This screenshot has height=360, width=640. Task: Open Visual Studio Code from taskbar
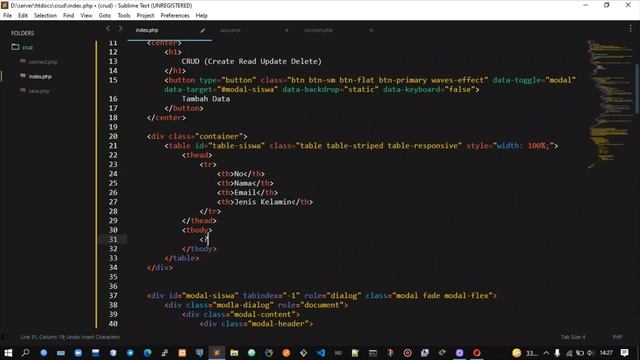coord(321,353)
